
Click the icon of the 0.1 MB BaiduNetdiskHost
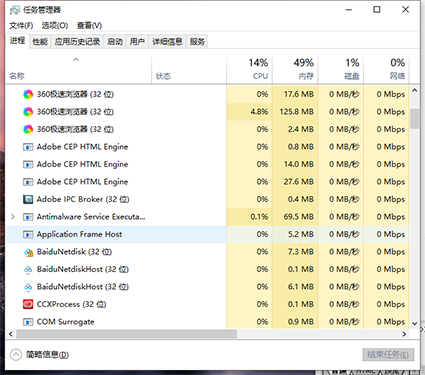(x=28, y=270)
